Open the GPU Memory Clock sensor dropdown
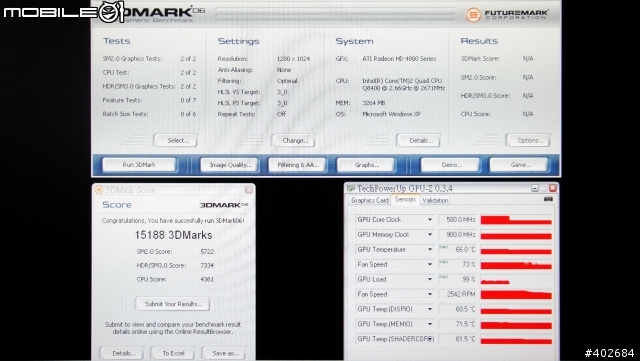 [x=430, y=235]
